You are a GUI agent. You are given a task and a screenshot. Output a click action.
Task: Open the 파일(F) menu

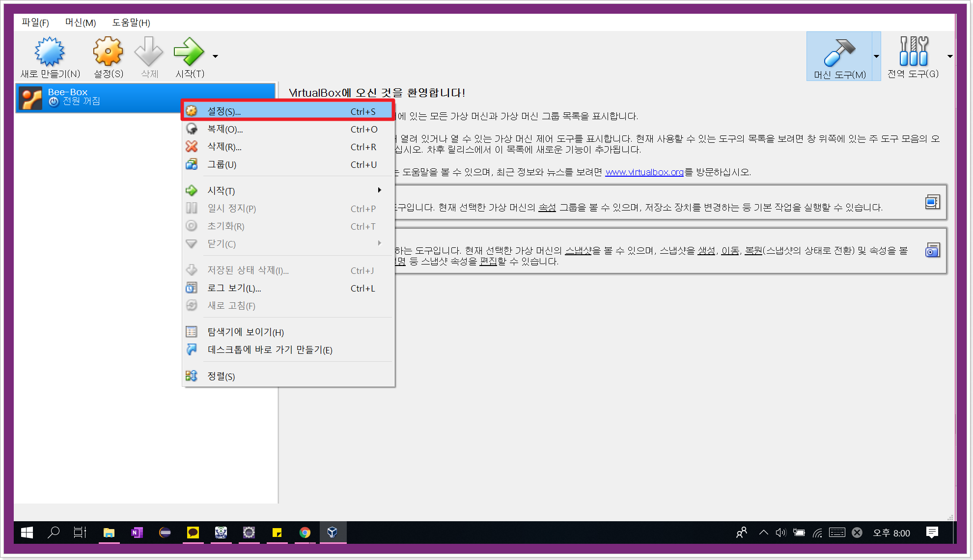35,23
